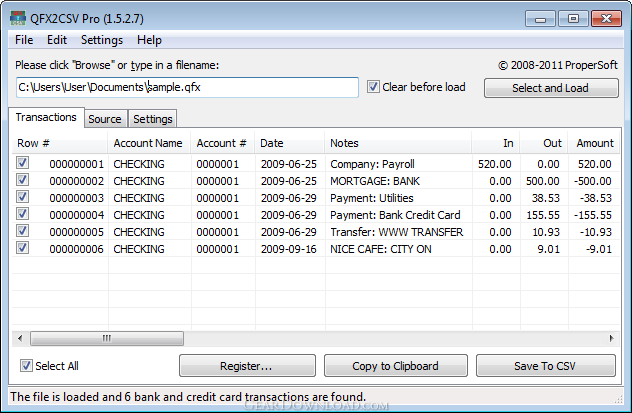Click the Out column header
The width and height of the screenshot is (632, 413).
click(x=544, y=143)
